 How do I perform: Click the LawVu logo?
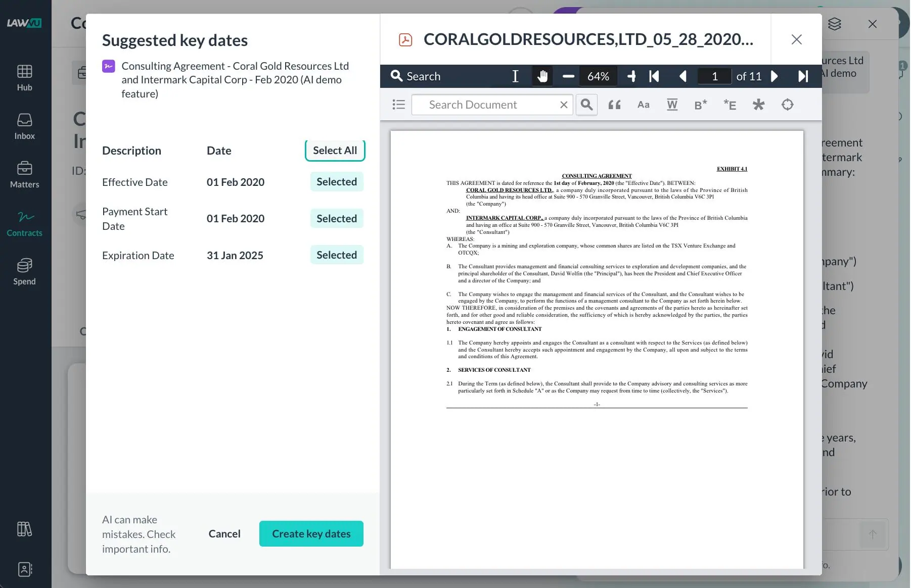pos(24,23)
